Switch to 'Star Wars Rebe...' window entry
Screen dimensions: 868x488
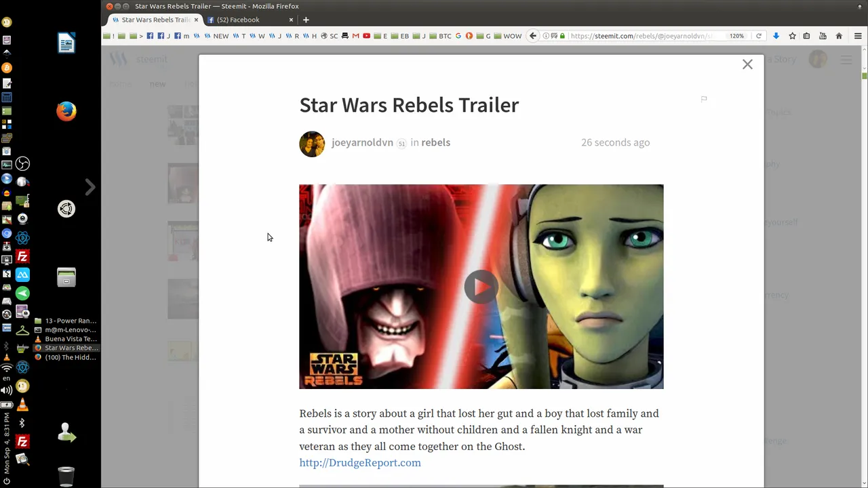click(x=66, y=348)
